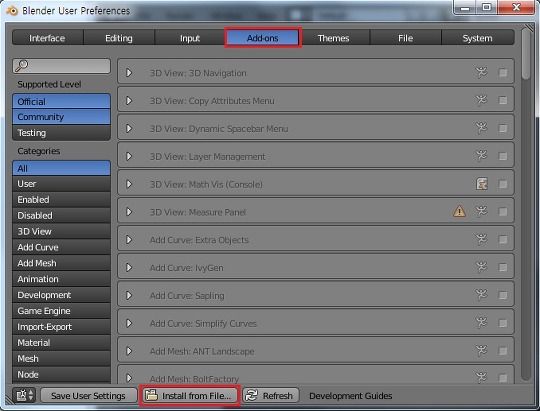Screen dimensions: 540x411
Task: Expand the Copy Attributes Menu details
Action: click(129, 101)
